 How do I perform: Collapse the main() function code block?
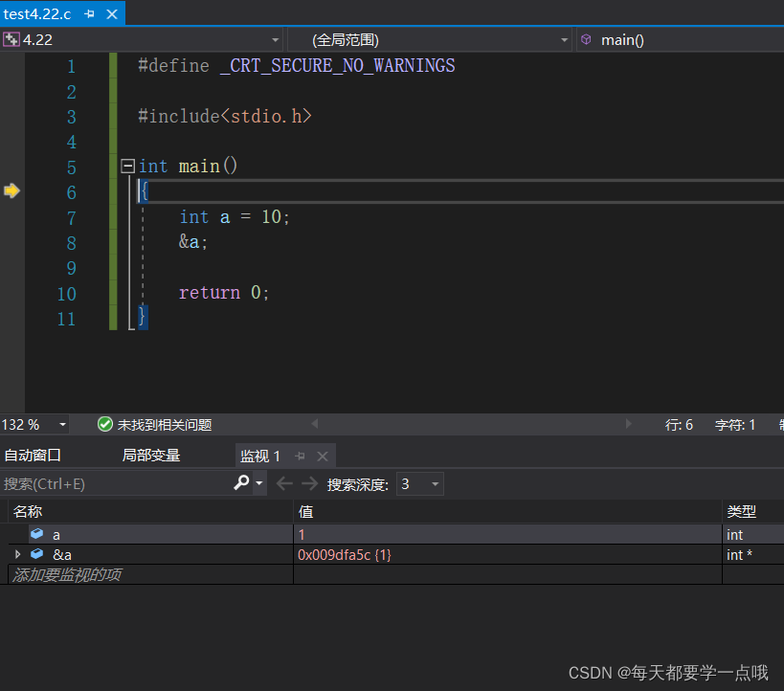coord(127,167)
